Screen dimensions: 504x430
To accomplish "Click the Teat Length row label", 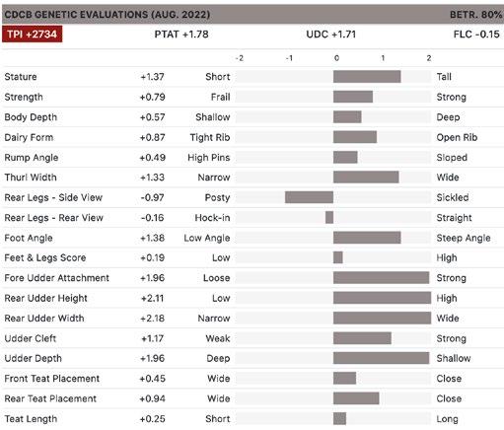I will coord(31,419).
